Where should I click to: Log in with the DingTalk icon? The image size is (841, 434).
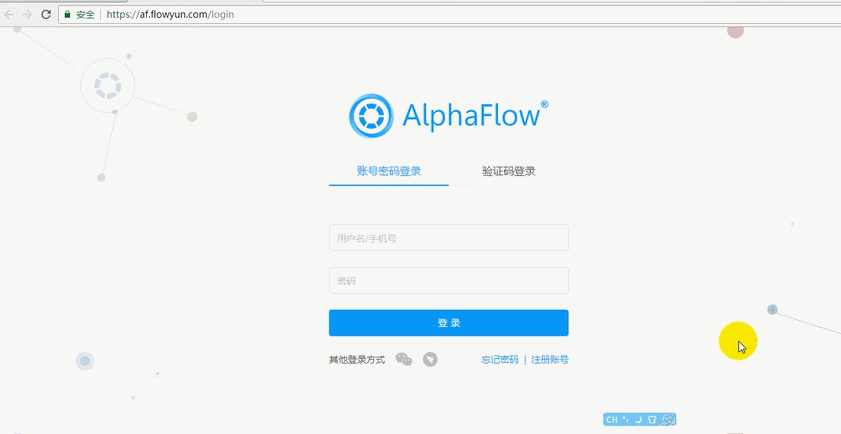coord(430,359)
